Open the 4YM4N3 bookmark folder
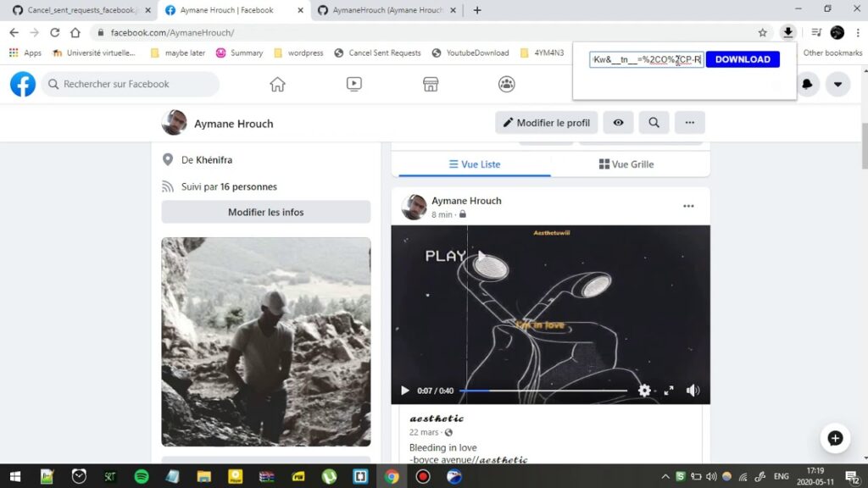This screenshot has width=868, height=488. click(x=542, y=53)
